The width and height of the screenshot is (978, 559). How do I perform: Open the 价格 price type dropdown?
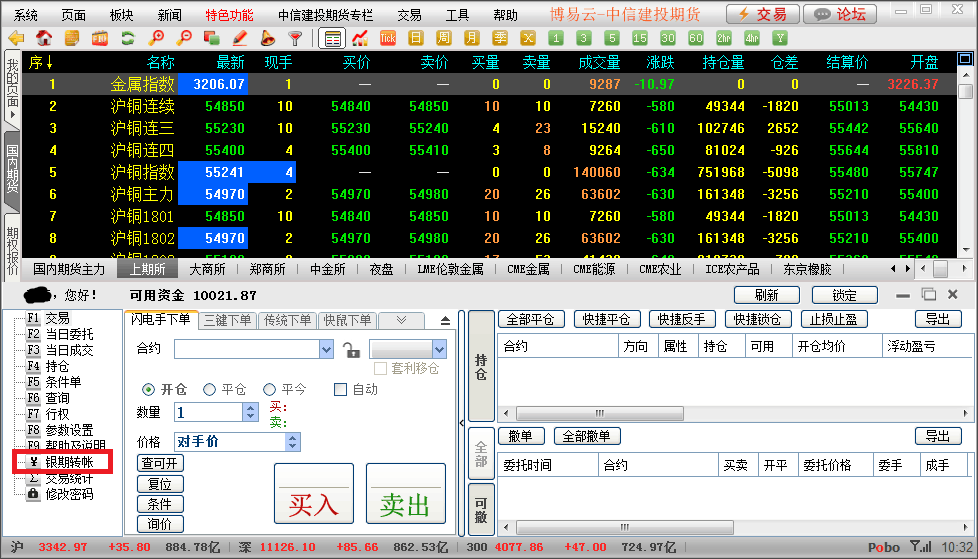[292, 442]
